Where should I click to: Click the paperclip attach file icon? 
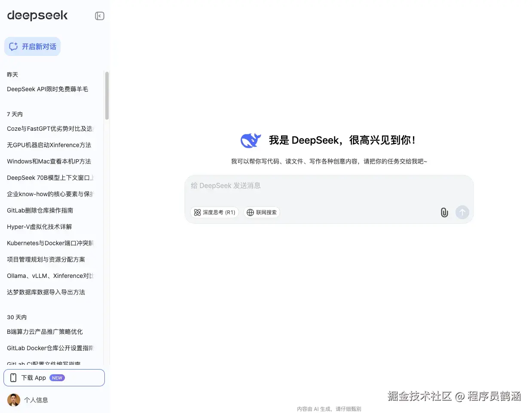pos(444,212)
